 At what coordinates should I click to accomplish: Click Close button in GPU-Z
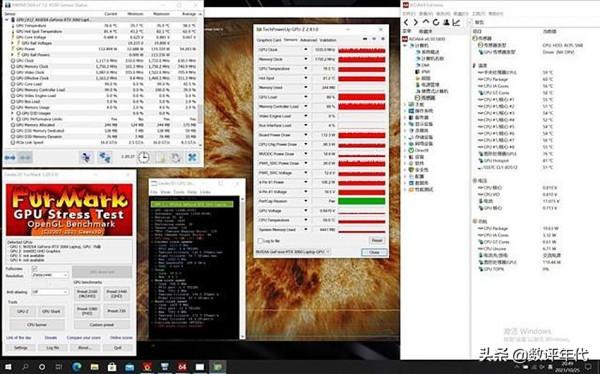tap(374, 252)
